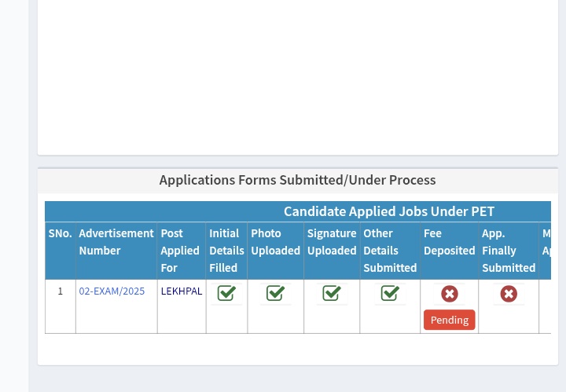Click the Initial Details Filled green checkmark
Image resolution: width=566 pixels, height=392 pixels.
(x=226, y=294)
